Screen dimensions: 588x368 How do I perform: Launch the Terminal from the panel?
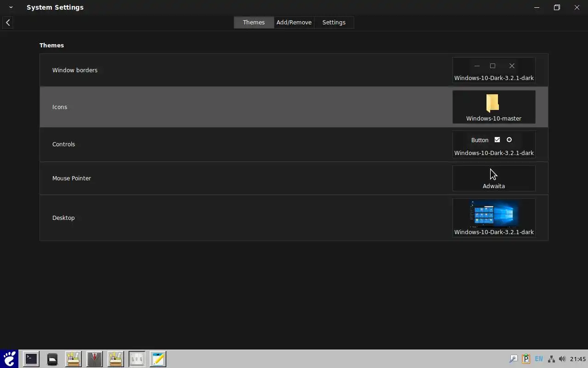point(31,359)
